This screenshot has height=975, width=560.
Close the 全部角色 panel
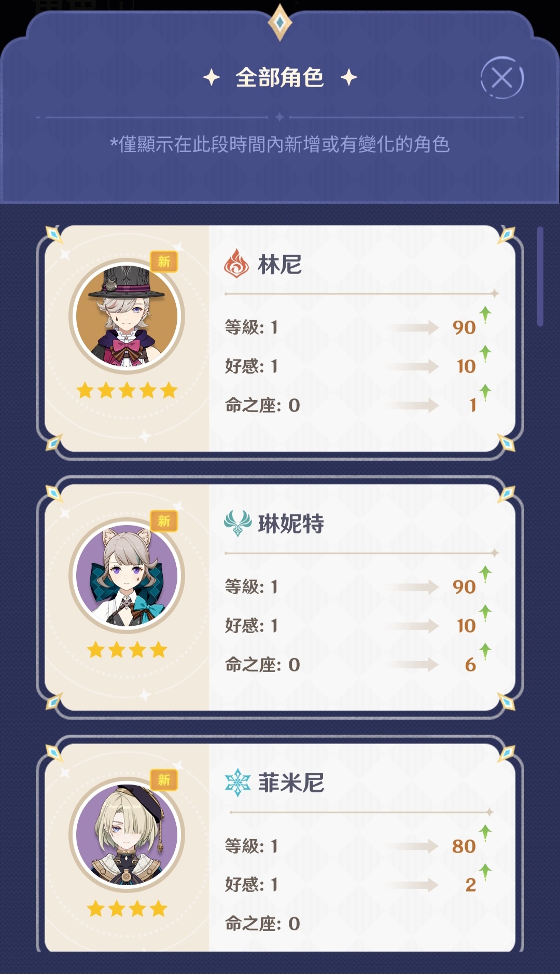click(502, 78)
